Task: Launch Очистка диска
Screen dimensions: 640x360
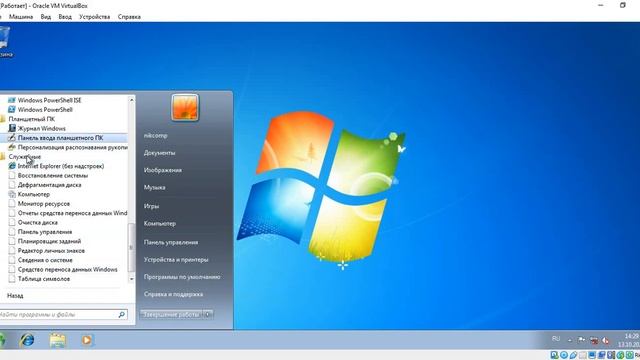Action: 33,222
